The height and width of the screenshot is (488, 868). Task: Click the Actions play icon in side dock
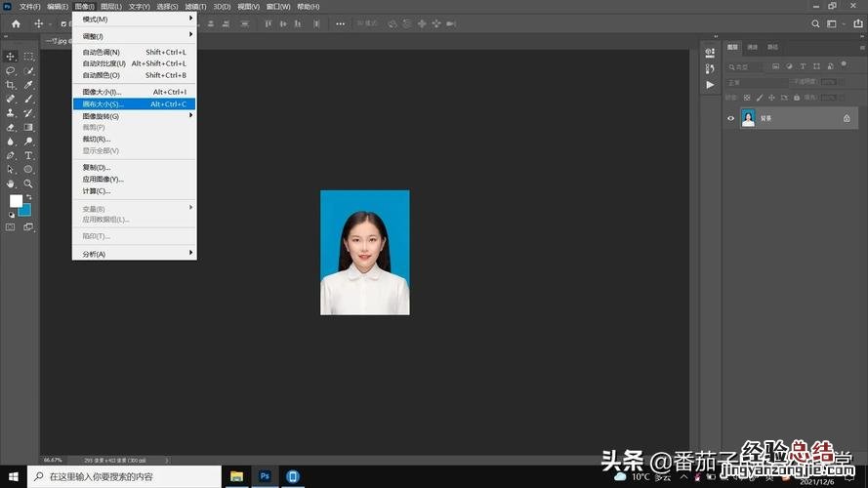click(710, 85)
